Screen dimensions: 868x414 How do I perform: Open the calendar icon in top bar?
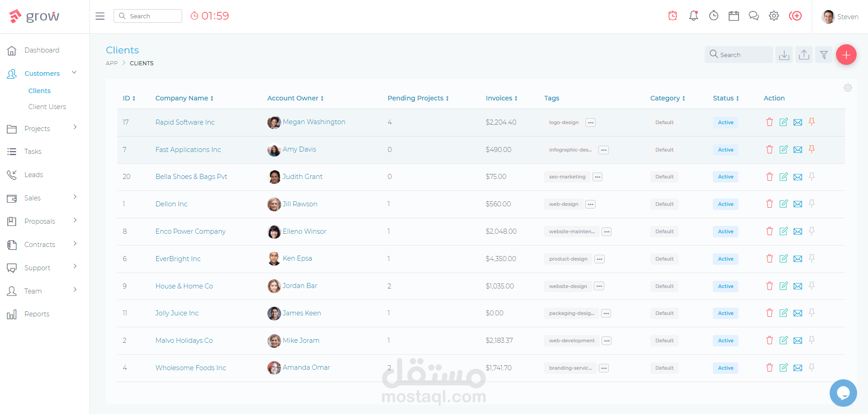[x=734, y=16]
